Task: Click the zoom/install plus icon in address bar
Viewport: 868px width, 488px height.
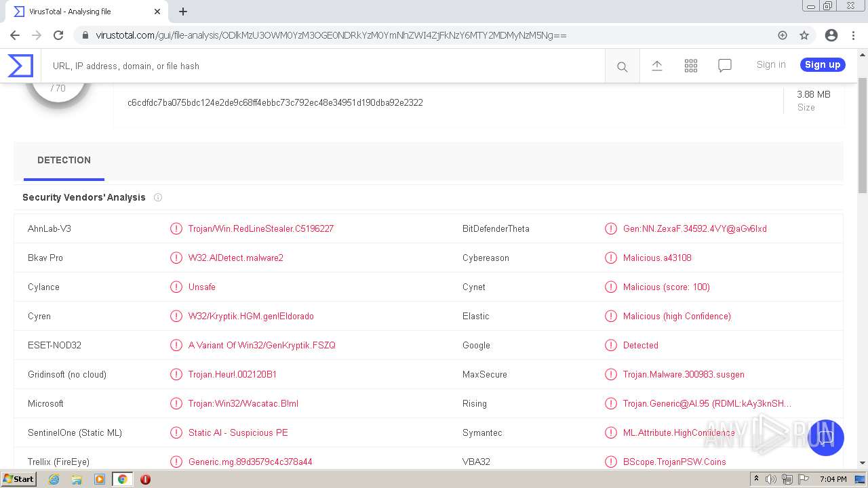Action: pos(783,35)
